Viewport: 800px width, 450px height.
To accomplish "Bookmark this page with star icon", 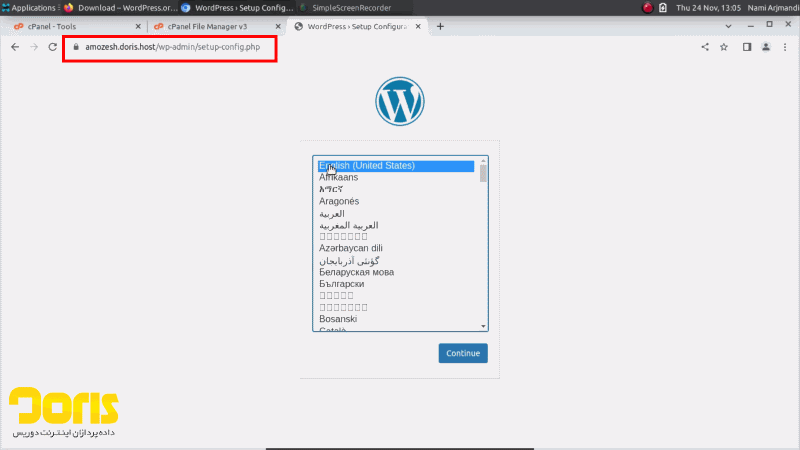I will pos(723,47).
